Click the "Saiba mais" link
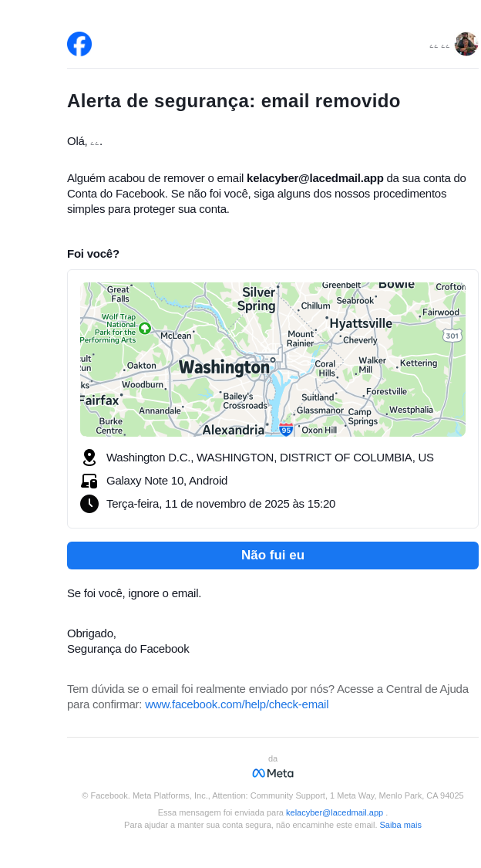481x868 pixels. tap(400, 825)
